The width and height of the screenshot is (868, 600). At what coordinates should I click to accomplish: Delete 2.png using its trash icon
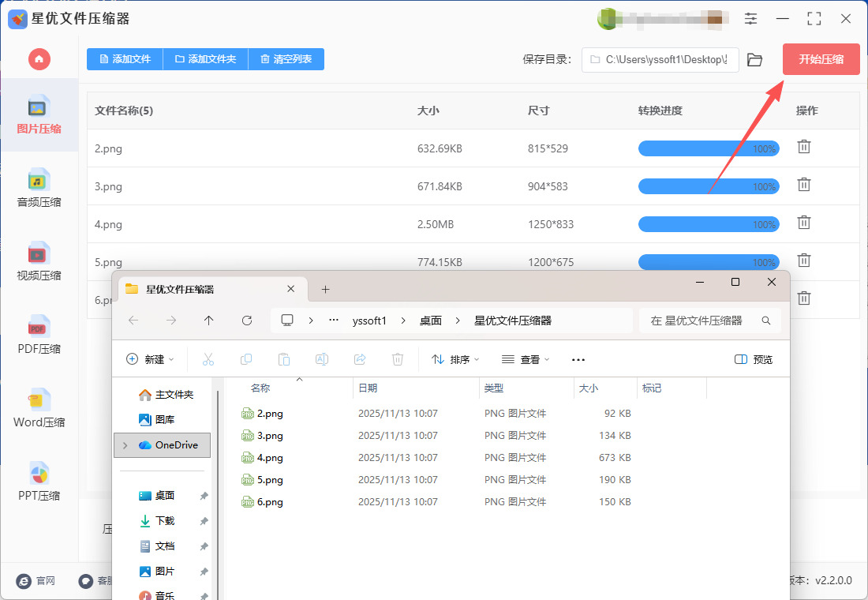point(803,147)
